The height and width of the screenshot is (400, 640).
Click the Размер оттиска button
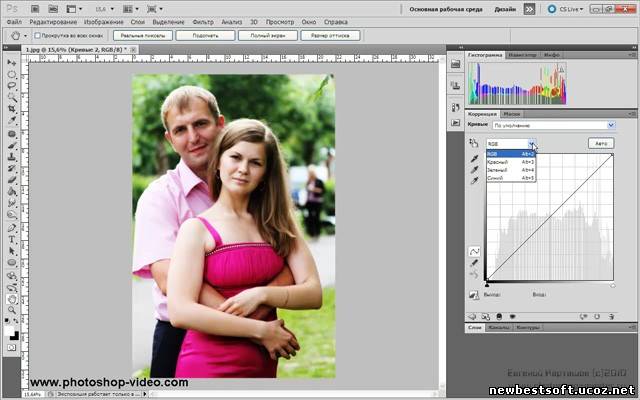(330, 36)
